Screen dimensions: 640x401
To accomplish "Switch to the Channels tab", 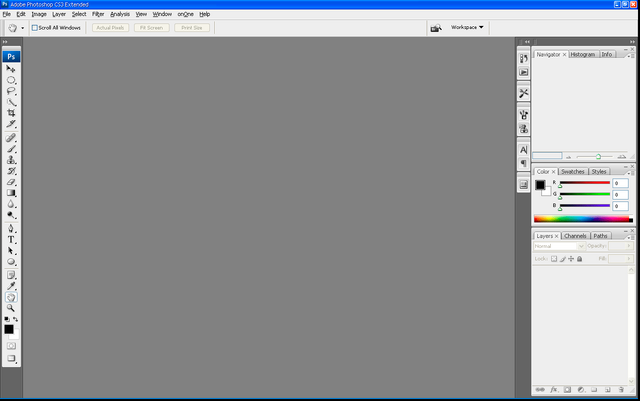I will (575, 236).
